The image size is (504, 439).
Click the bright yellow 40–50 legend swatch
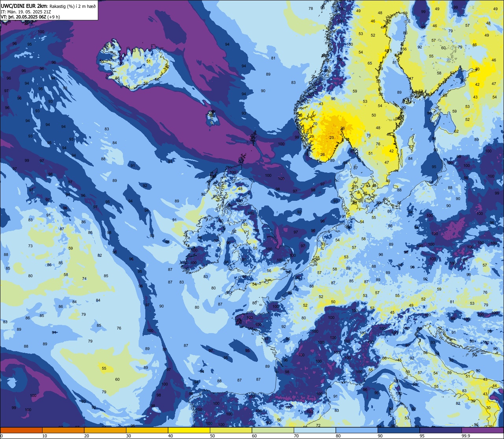tap(189, 430)
